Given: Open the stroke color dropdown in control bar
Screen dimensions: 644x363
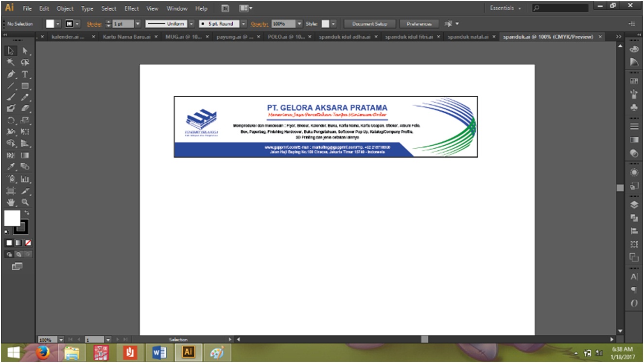Looking at the screenshot, I should (x=78, y=24).
